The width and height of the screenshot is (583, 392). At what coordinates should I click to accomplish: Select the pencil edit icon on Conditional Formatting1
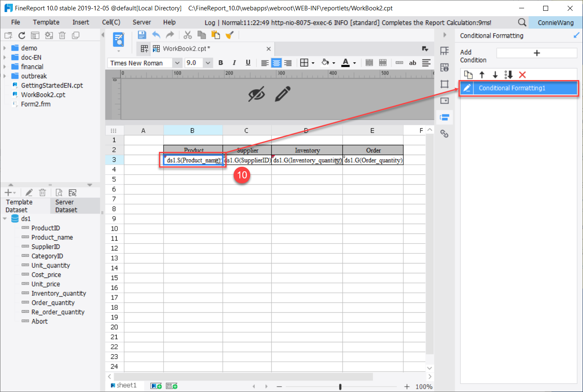click(x=466, y=88)
